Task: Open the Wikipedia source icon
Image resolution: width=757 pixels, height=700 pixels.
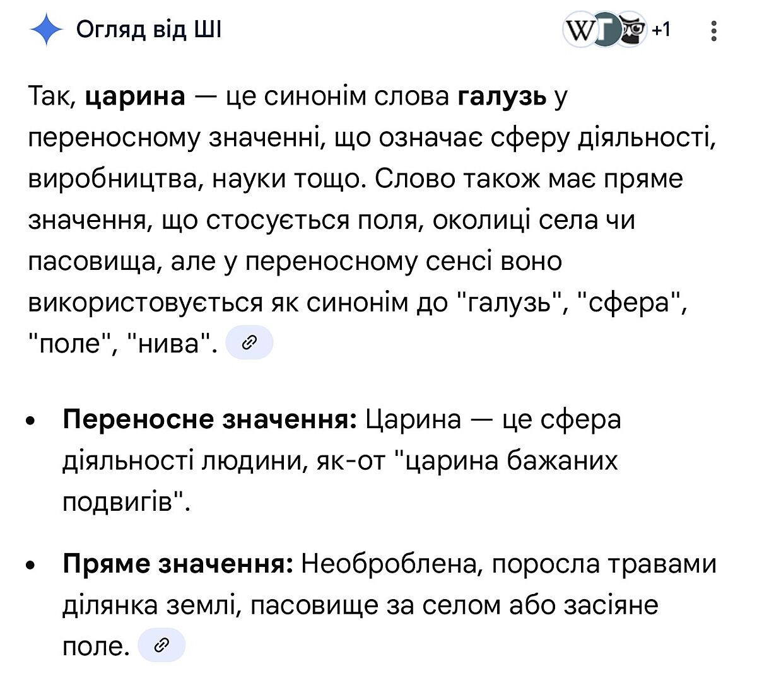Action: (578, 30)
